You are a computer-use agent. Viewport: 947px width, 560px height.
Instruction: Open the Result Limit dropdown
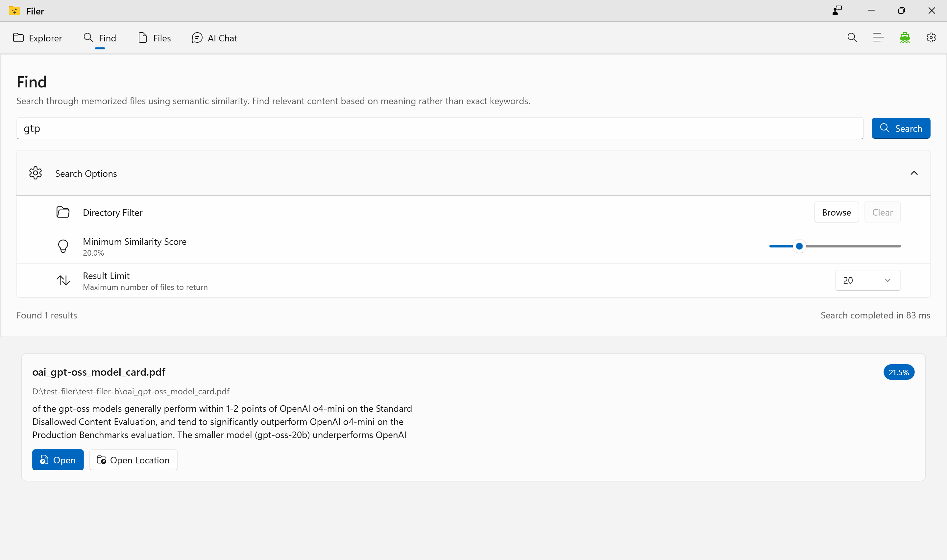pyautogui.click(x=867, y=280)
